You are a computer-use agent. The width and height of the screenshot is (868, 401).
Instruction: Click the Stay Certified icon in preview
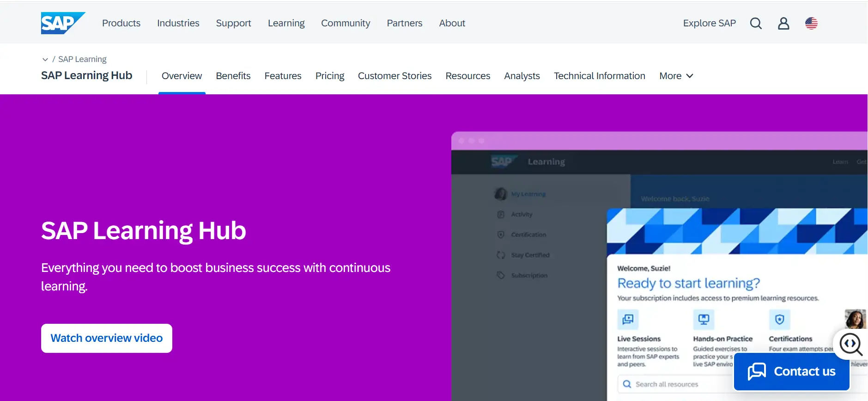(501, 255)
